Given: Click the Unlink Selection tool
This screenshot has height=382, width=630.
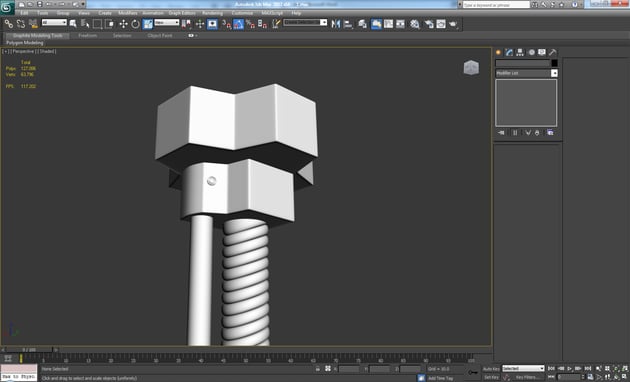Looking at the screenshot, I should pos(21,24).
